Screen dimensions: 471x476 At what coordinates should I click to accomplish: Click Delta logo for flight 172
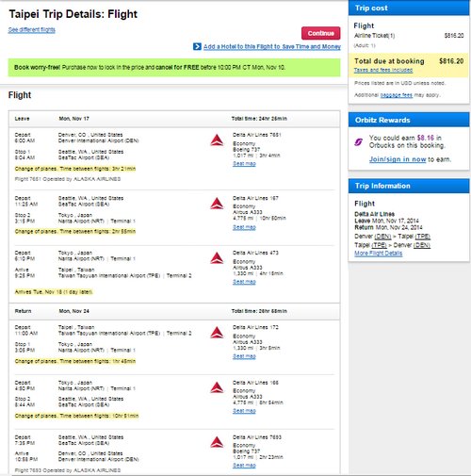217,333
